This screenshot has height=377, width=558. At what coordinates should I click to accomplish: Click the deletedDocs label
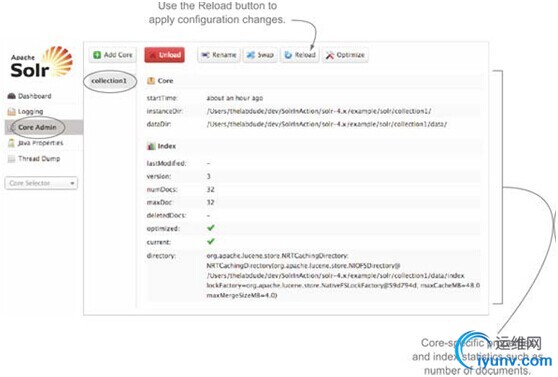(x=167, y=215)
